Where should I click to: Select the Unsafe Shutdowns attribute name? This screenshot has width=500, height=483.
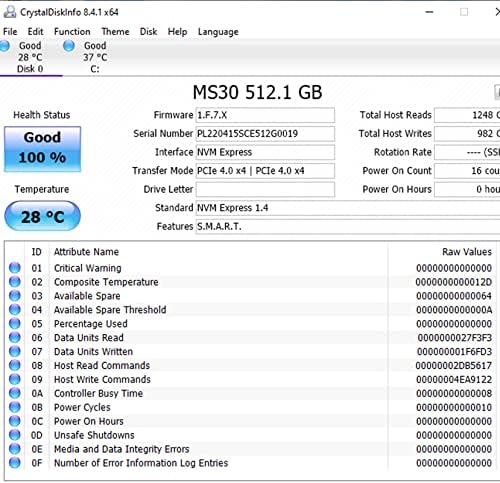94,435
